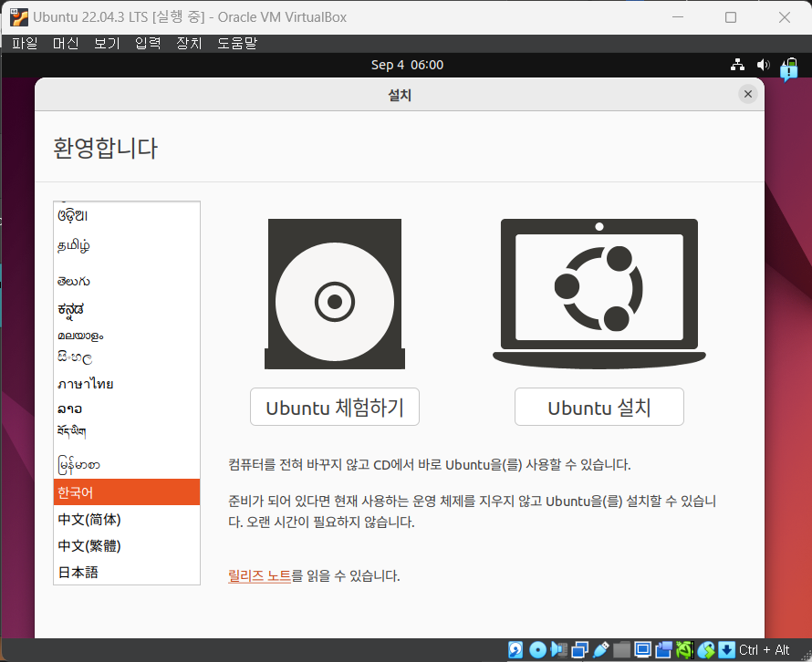Screen dimensions: 812x662
Task: Select தமிழ் in the language list
Action: pos(127,245)
